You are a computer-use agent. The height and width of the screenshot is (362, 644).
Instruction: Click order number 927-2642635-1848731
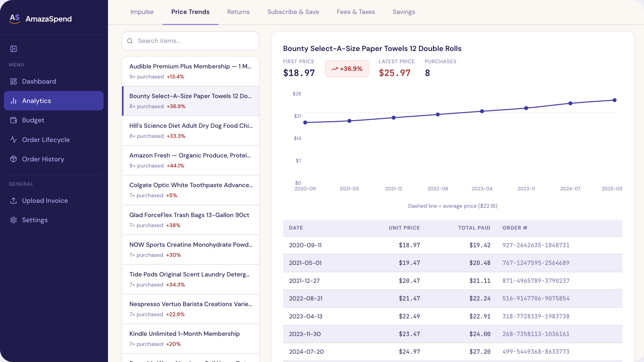(x=536, y=245)
